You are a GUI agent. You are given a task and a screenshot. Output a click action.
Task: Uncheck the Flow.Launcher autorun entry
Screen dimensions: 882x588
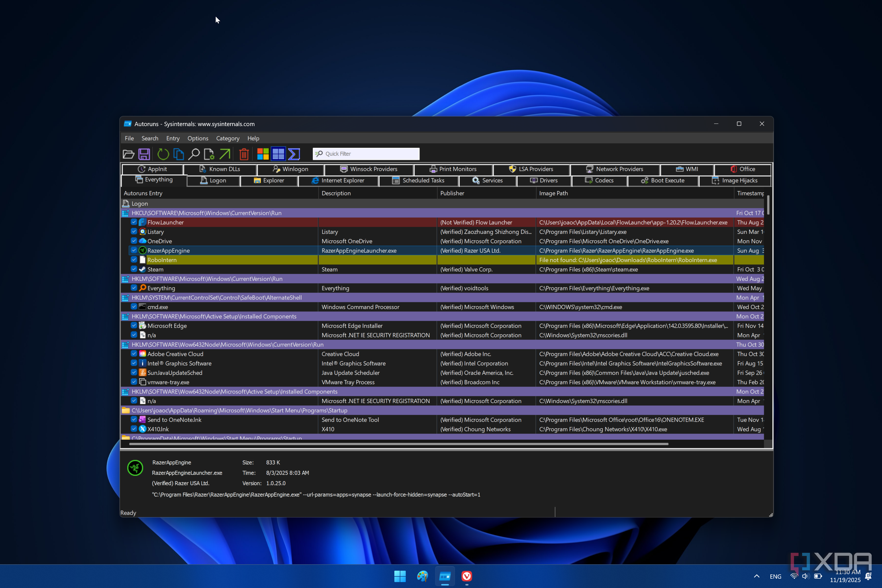(134, 222)
